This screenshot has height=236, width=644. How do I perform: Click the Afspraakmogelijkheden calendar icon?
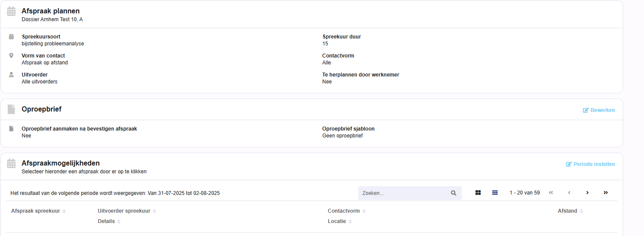[x=11, y=163]
